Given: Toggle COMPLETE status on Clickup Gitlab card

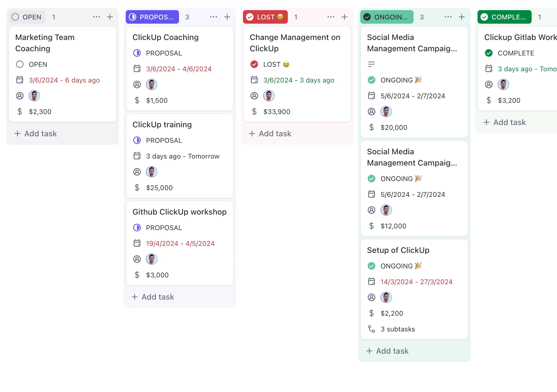Looking at the screenshot, I should [489, 53].
